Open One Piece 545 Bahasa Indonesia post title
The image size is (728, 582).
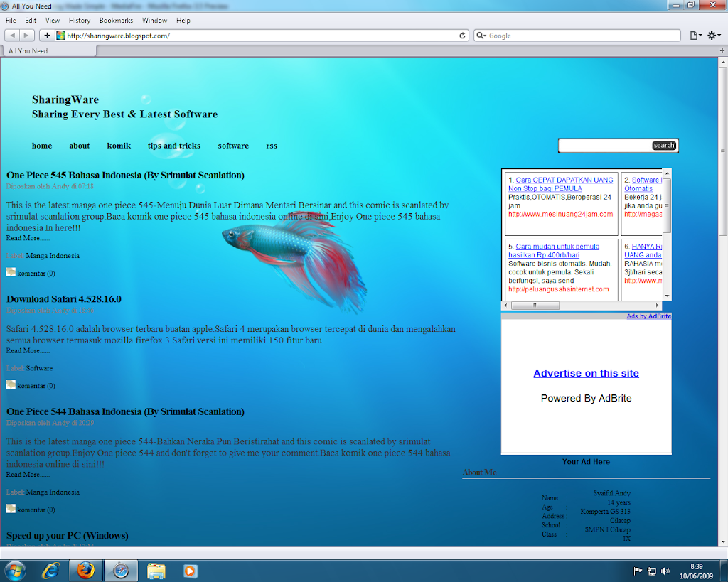125,175
